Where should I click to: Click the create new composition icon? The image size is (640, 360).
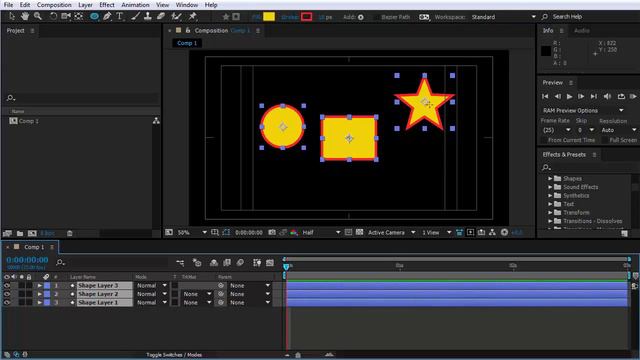[32, 233]
